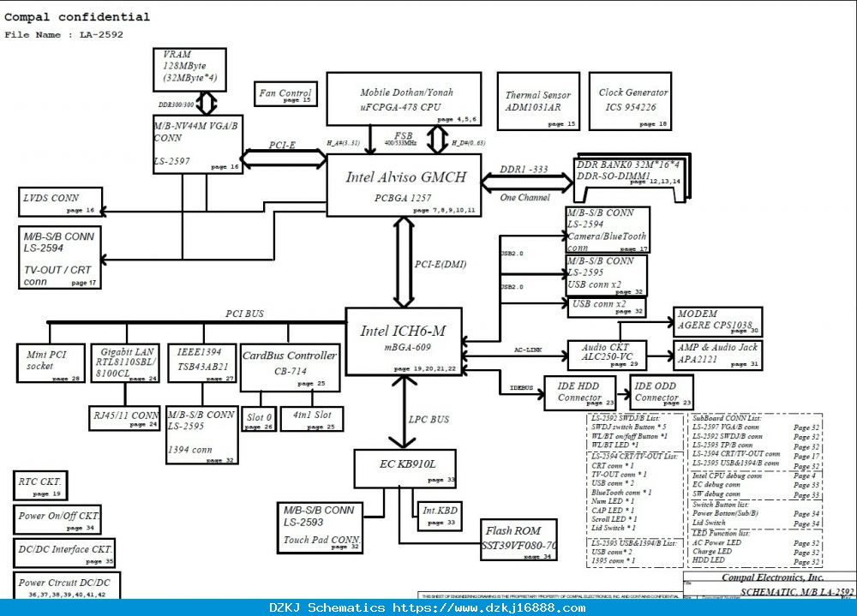This screenshot has width=857, height=616.
Task: Click the Power On/Off CKT block
Action: click(57, 520)
